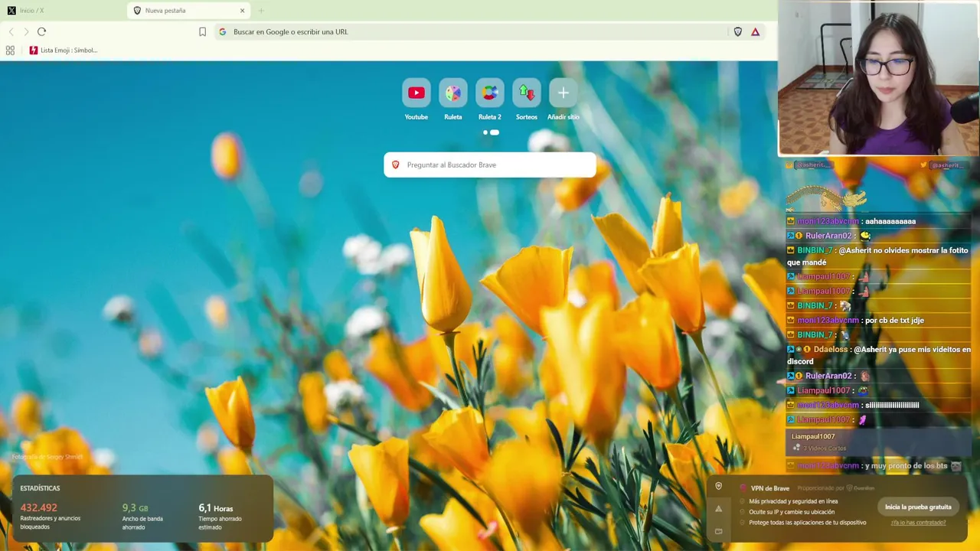Click the ESTADÍSTICAS widget heading

pyautogui.click(x=40, y=488)
